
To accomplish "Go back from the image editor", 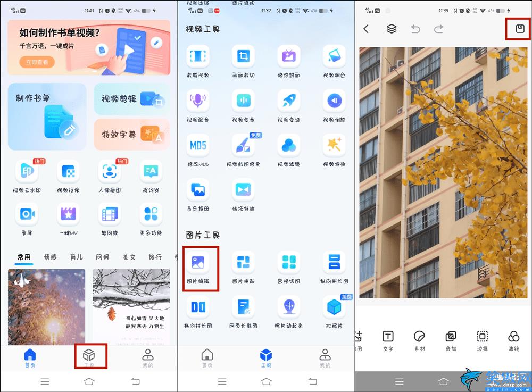I will click(x=366, y=29).
